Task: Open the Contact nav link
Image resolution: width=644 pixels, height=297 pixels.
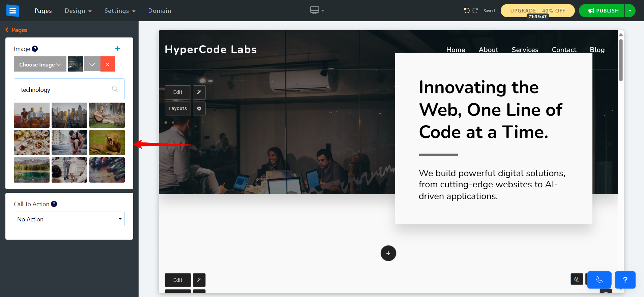Action: [x=564, y=50]
